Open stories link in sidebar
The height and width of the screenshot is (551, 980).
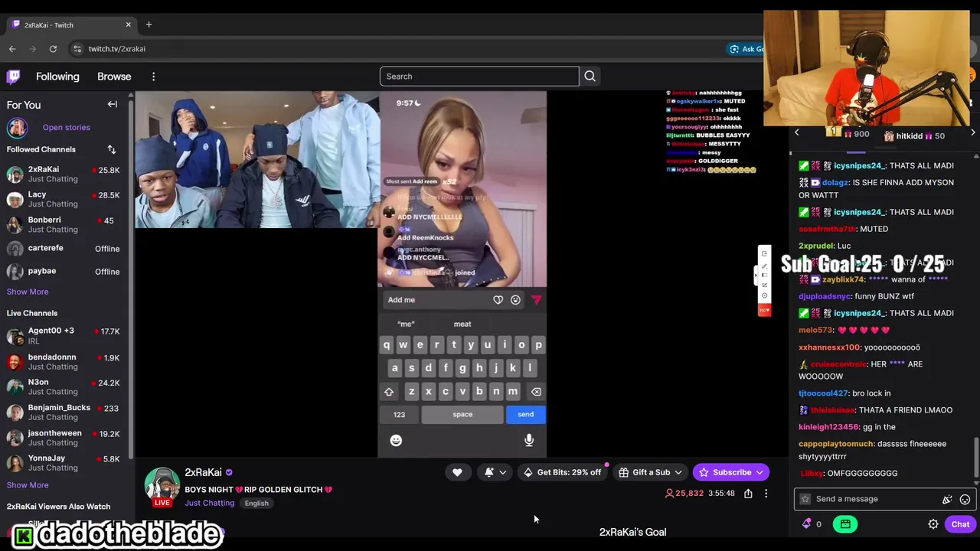pos(67,128)
